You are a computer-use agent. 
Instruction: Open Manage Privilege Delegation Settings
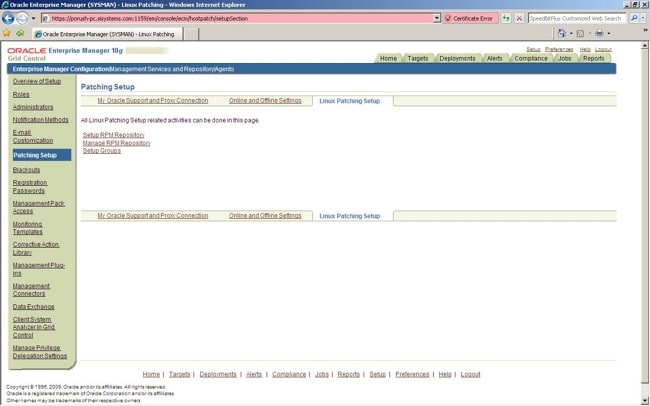point(39,352)
